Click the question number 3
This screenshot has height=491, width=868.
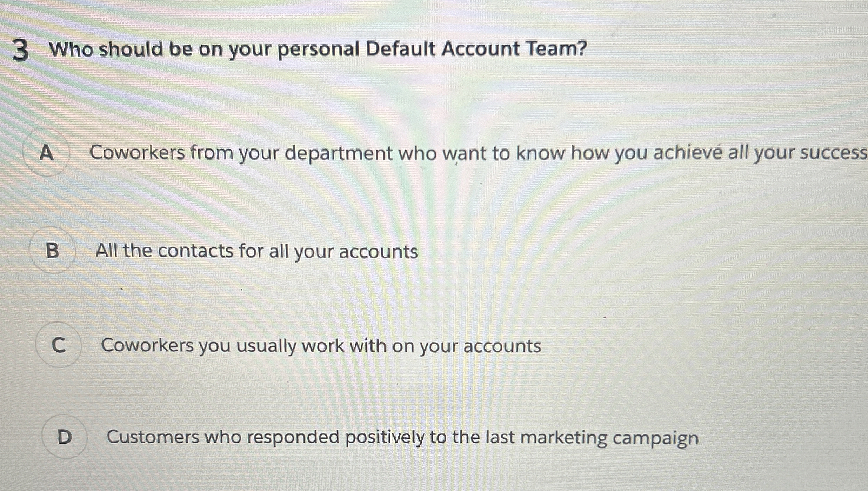click(x=20, y=51)
